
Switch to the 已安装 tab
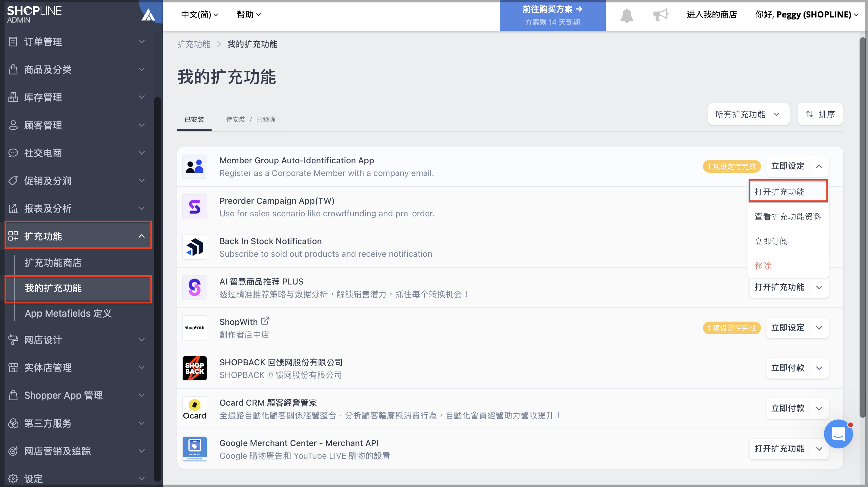(194, 119)
